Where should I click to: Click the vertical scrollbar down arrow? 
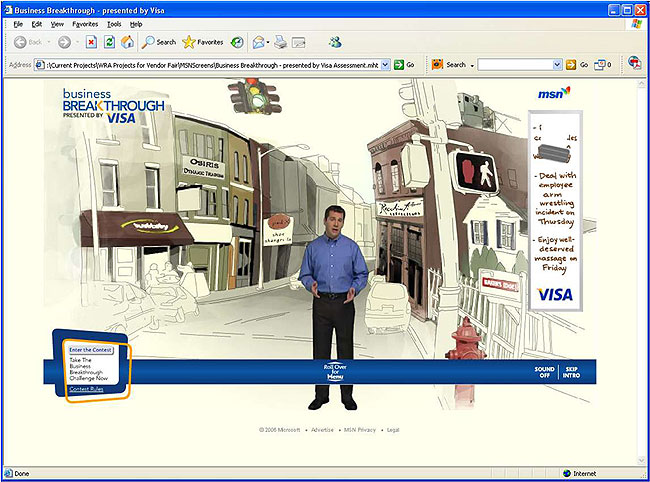(x=643, y=461)
